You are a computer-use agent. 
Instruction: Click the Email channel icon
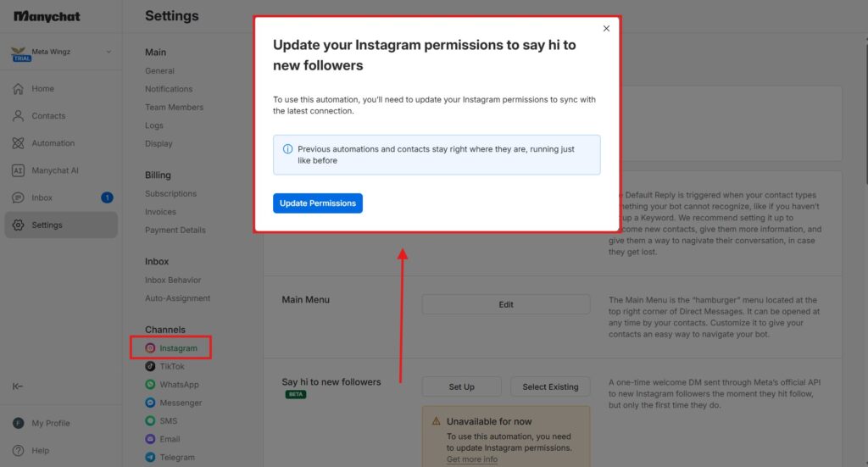point(150,439)
